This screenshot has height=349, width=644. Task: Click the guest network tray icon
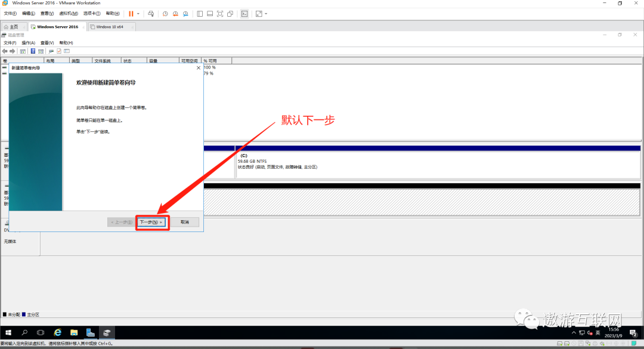pos(582,333)
